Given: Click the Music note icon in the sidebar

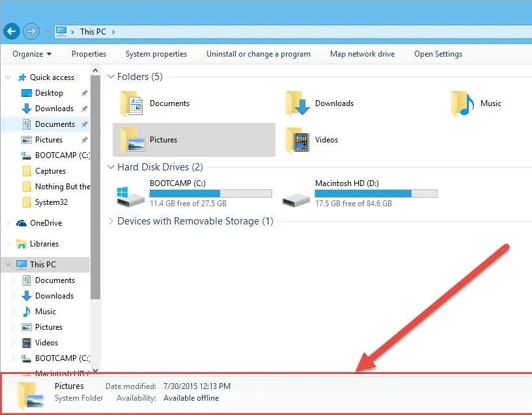Looking at the screenshot, I should point(27,311).
